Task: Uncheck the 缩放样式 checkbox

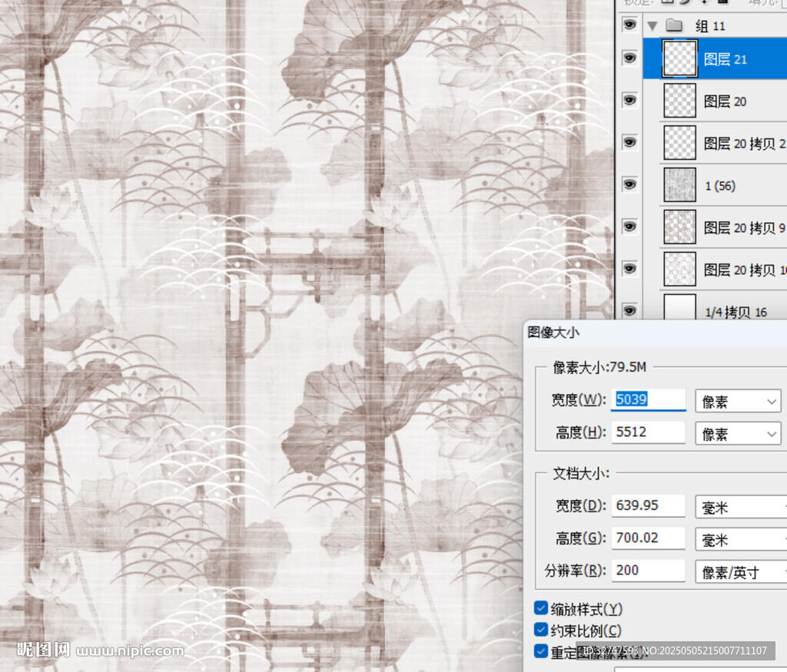Action: [x=541, y=609]
